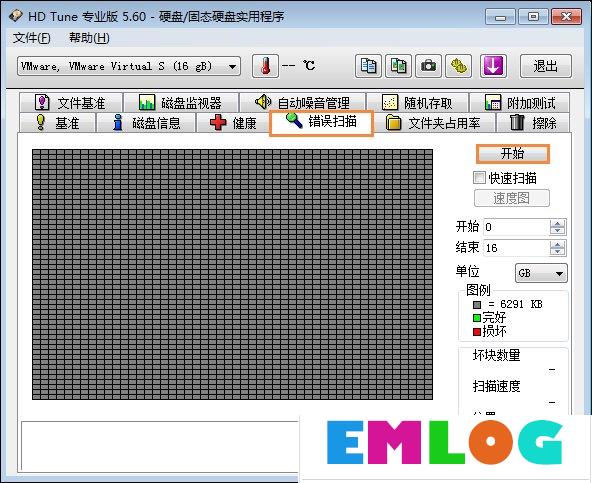Click the gray block scan map
This screenshot has height=483, width=592.
(232, 274)
